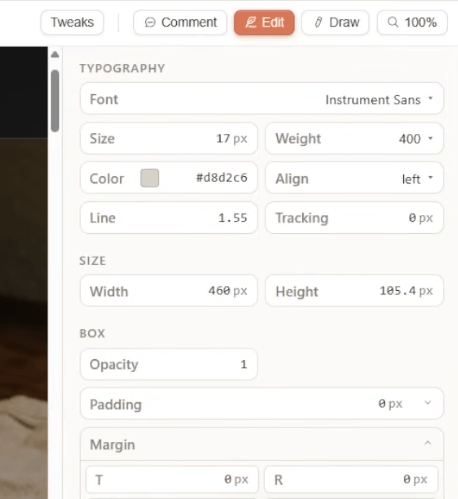Click the Edit mode pen icon
This screenshot has height=499, width=458.
[x=251, y=23]
